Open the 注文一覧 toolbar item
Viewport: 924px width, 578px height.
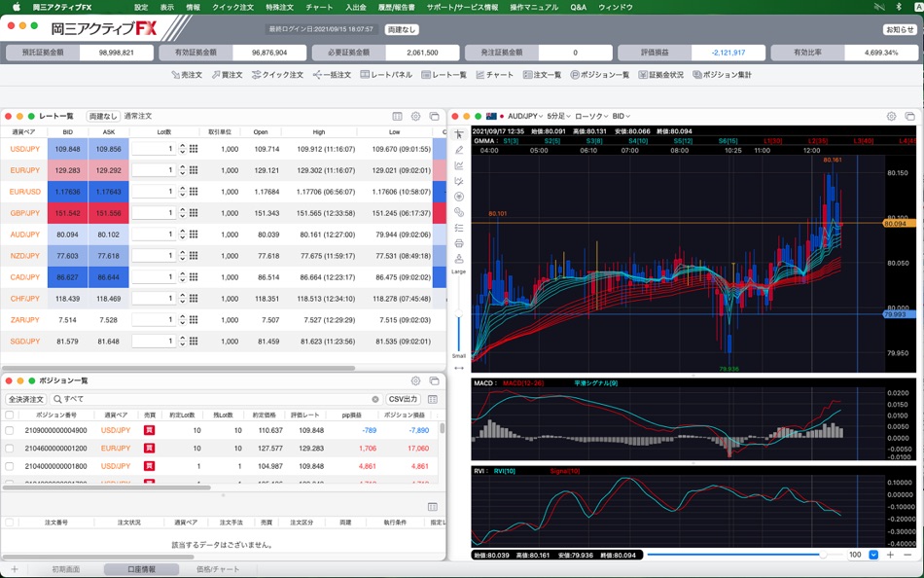[542, 75]
